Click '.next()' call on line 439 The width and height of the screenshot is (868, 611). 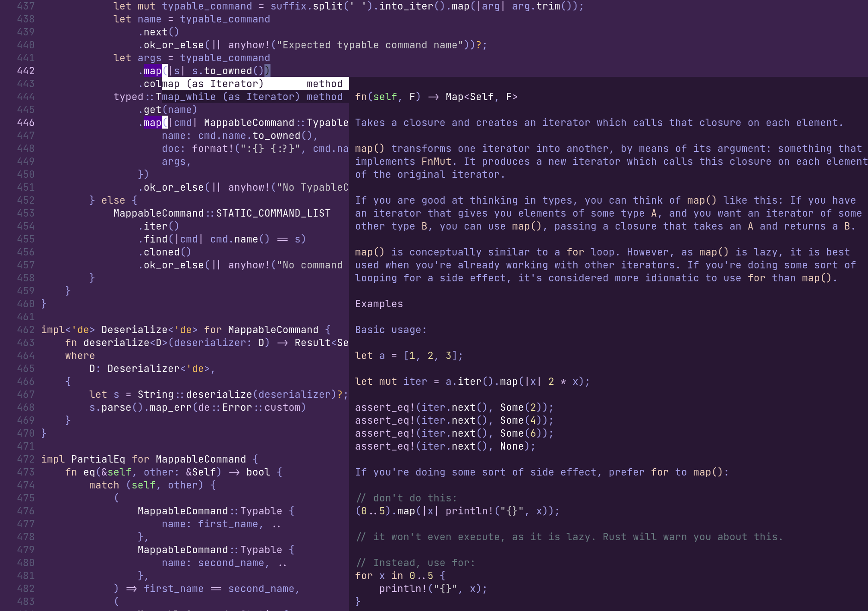coord(159,32)
